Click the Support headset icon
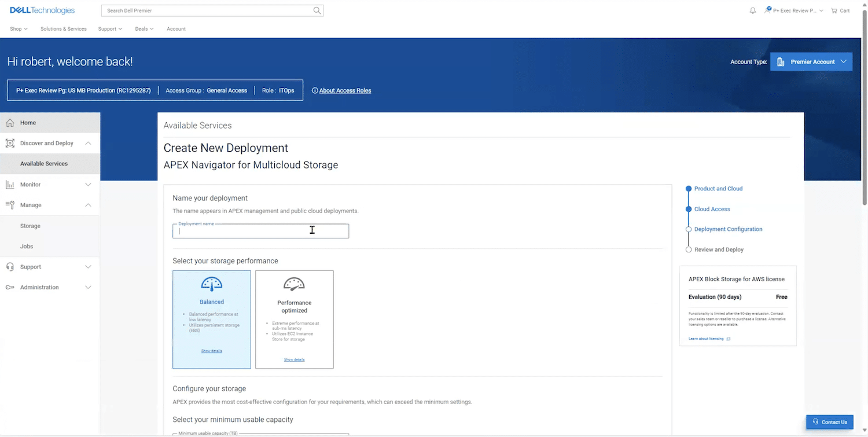The height and width of the screenshot is (437, 868). (10, 267)
